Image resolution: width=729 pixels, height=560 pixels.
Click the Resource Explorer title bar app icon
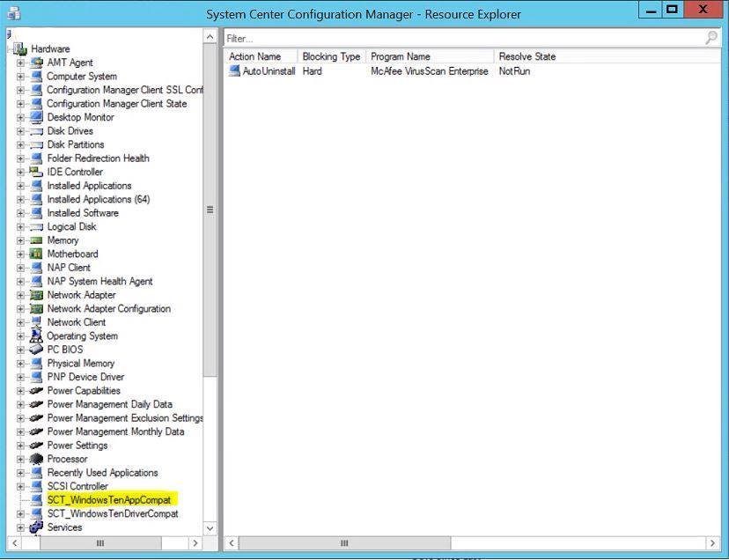click(14, 13)
